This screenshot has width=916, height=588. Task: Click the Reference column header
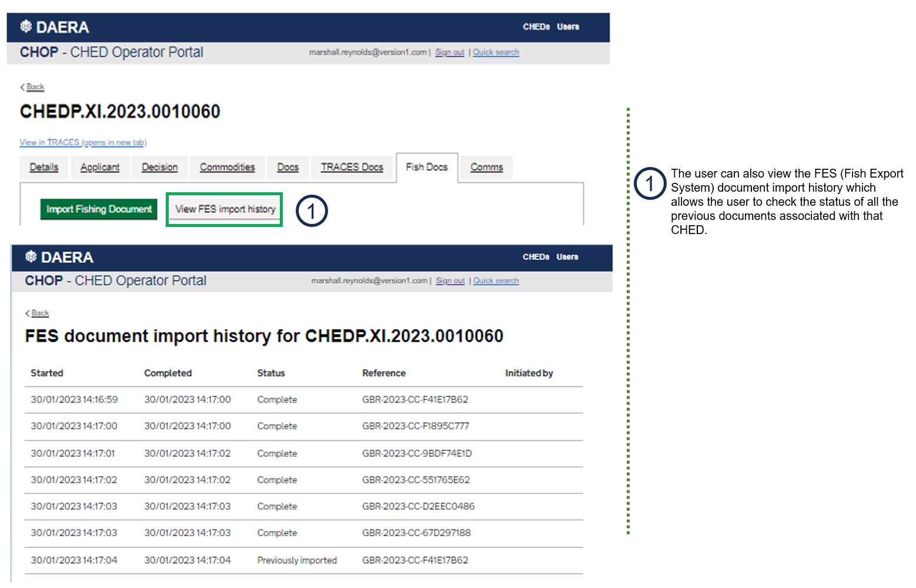pos(384,373)
